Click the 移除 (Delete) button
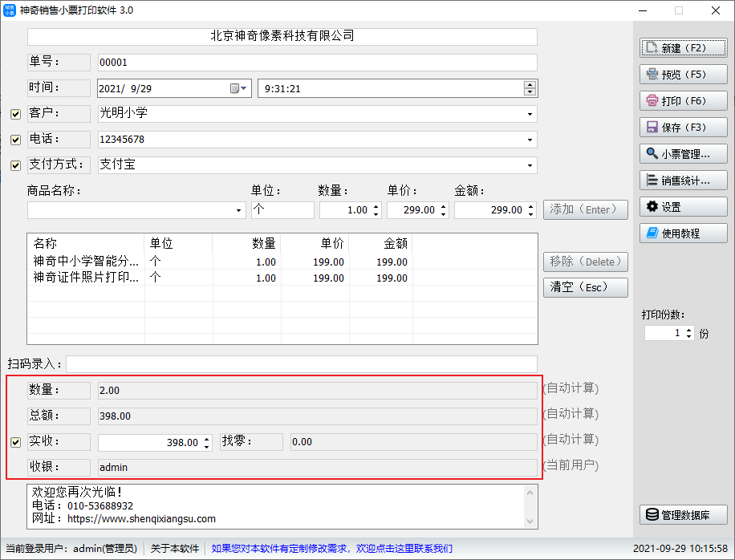 (x=586, y=262)
